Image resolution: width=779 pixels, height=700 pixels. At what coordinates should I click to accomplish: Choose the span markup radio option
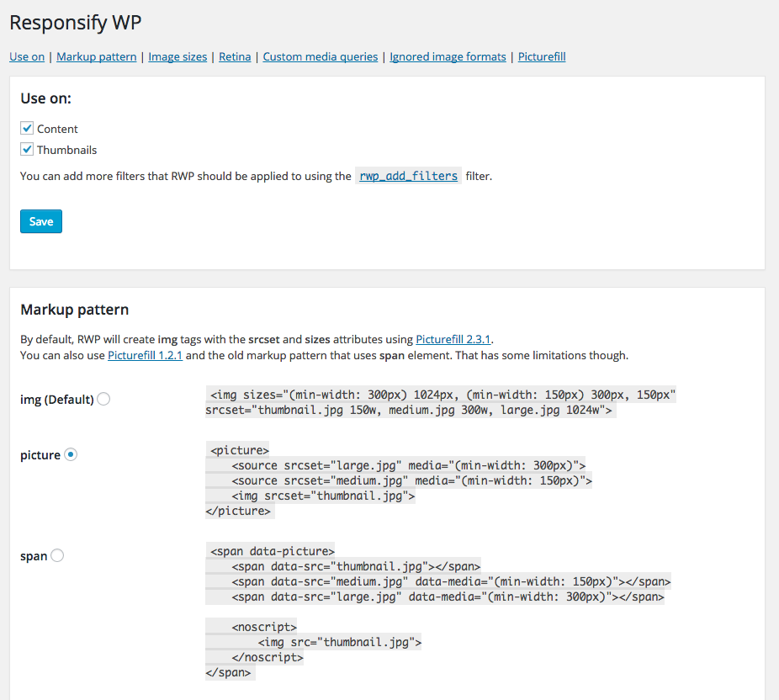(57, 555)
